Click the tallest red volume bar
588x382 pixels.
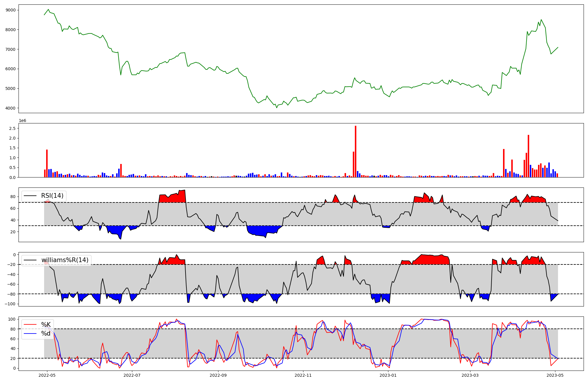[355, 151]
